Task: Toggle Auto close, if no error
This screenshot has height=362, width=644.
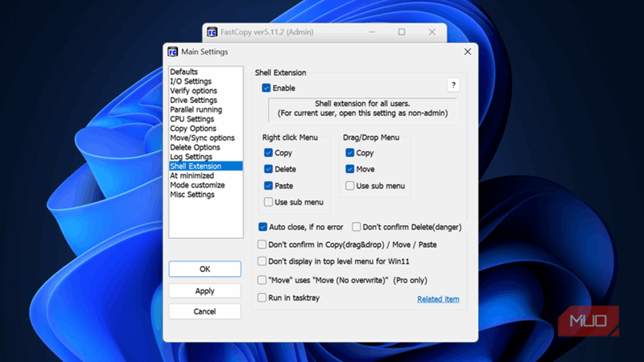Action: tap(263, 227)
